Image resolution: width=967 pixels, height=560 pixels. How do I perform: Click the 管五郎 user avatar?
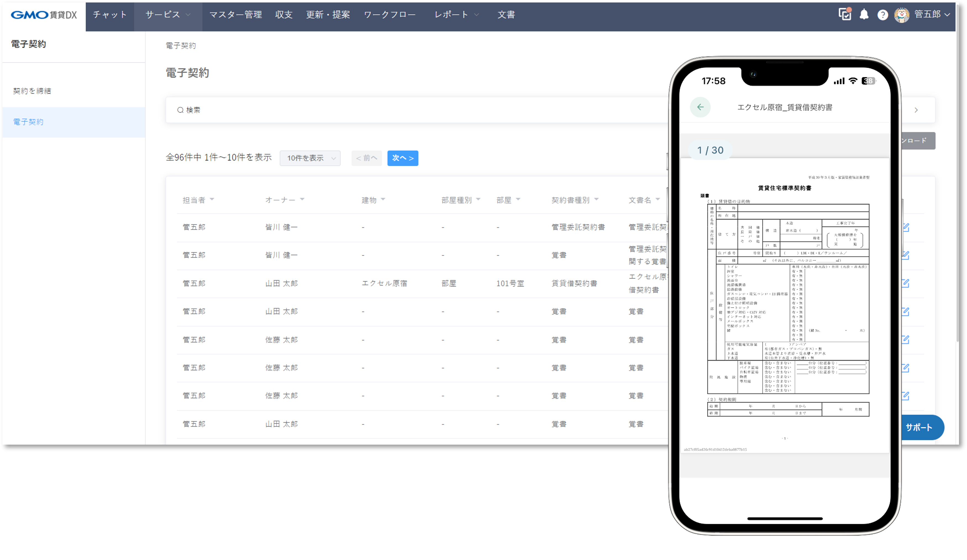pyautogui.click(x=901, y=15)
